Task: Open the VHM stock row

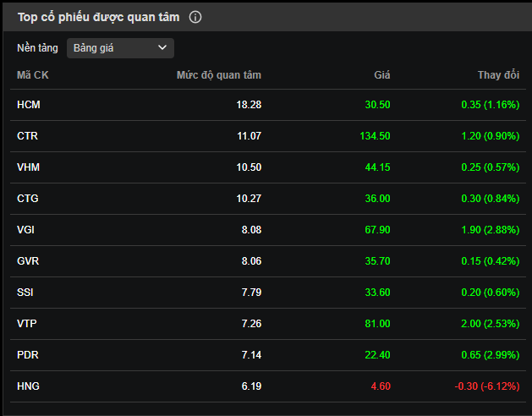Action: (268, 167)
